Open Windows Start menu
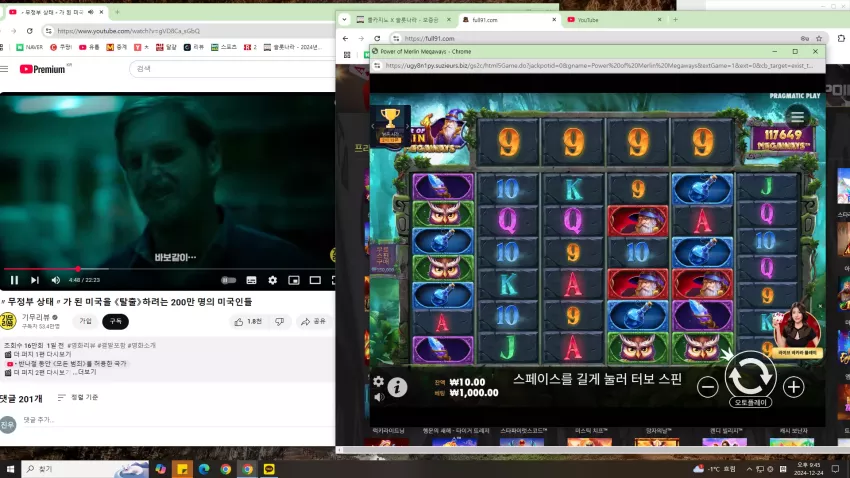The width and height of the screenshot is (850, 478). pyautogui.click(x=10, y=469)
